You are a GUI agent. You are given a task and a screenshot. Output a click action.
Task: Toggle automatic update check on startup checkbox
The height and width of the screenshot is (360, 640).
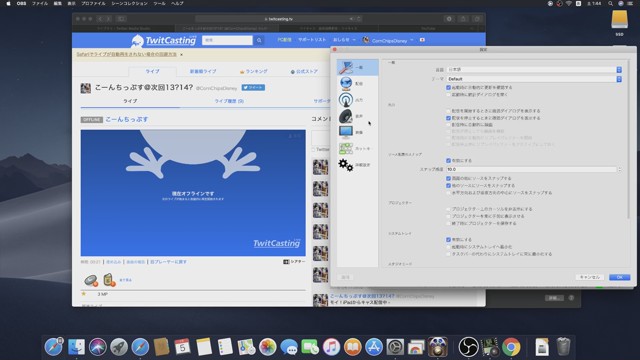point(449,87)
